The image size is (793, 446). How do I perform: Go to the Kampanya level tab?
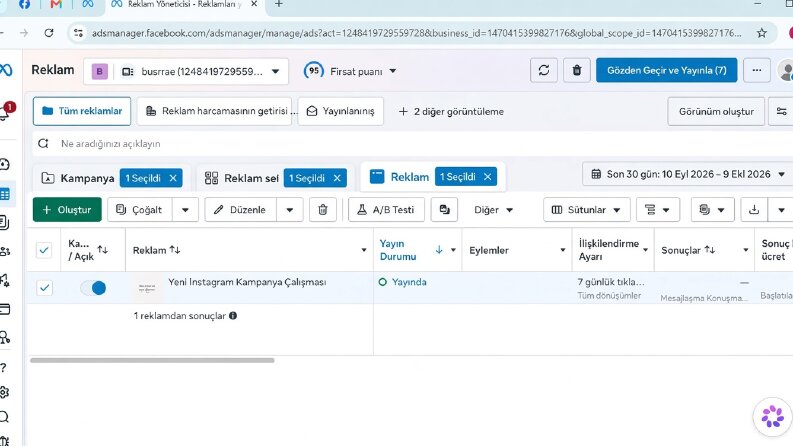point(77,178)
